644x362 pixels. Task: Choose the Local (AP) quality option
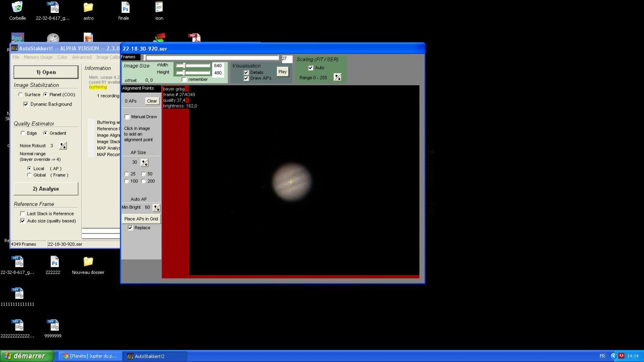(29, 169)
